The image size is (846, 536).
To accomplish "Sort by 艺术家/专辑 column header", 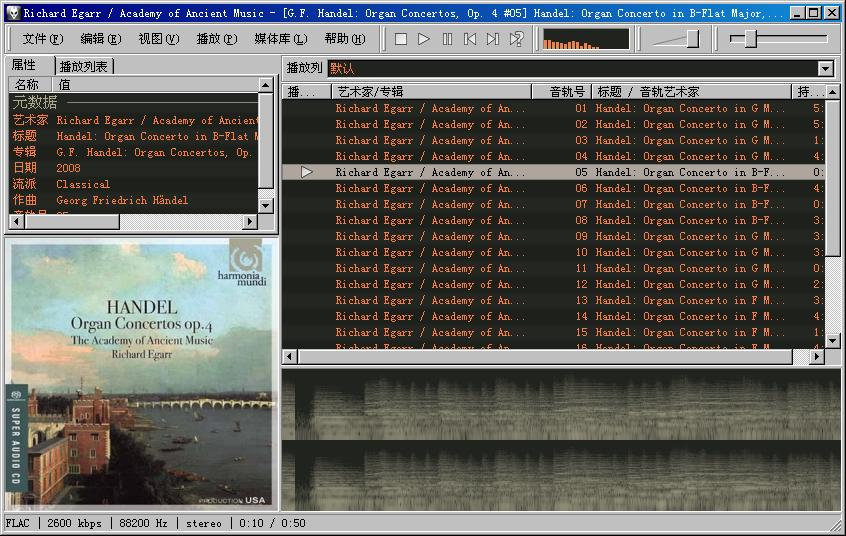I will [x=431, y=92].
